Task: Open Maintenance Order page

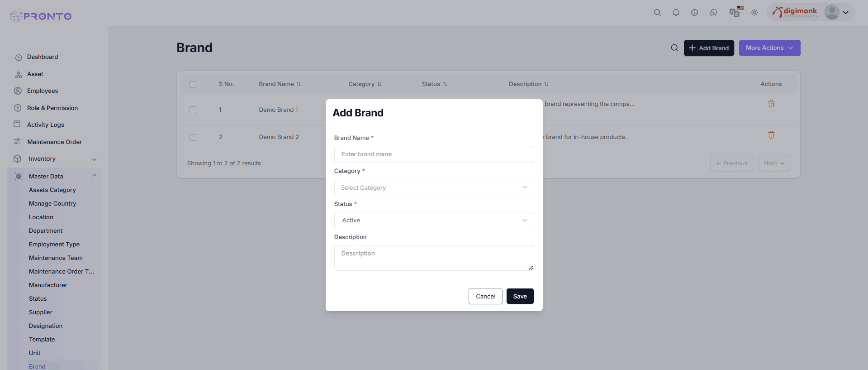Action: (55, 142)
